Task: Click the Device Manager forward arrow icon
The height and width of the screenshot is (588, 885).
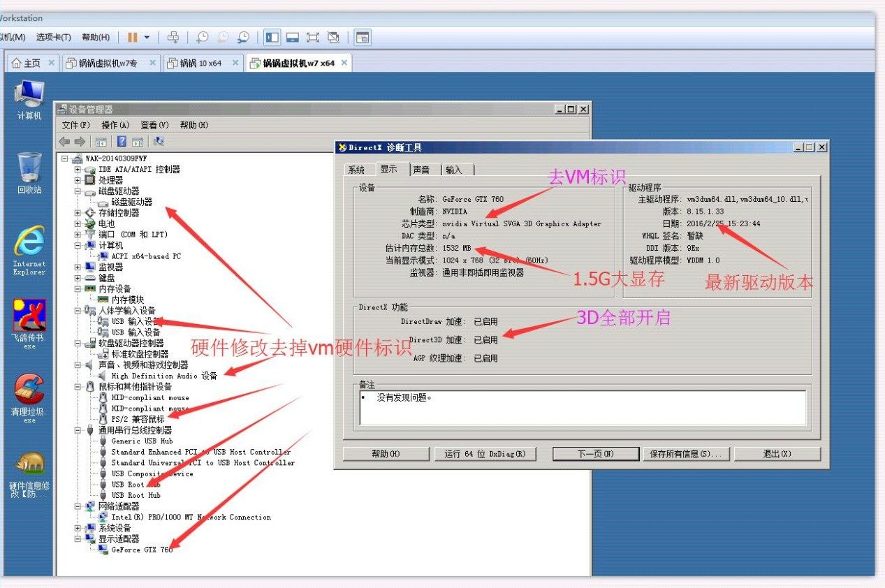Action: 80,141
